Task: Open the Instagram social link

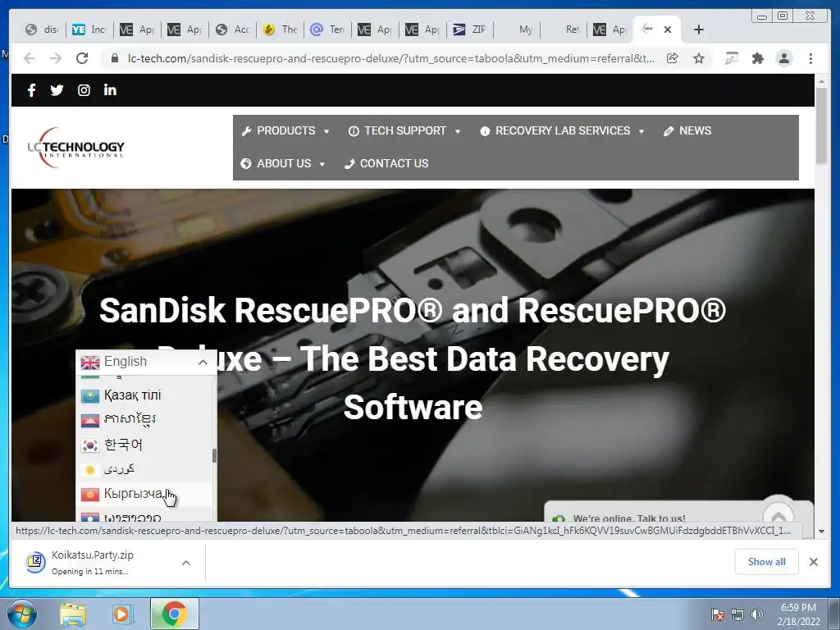Action: pyautogui.click(x=84, y=90)
